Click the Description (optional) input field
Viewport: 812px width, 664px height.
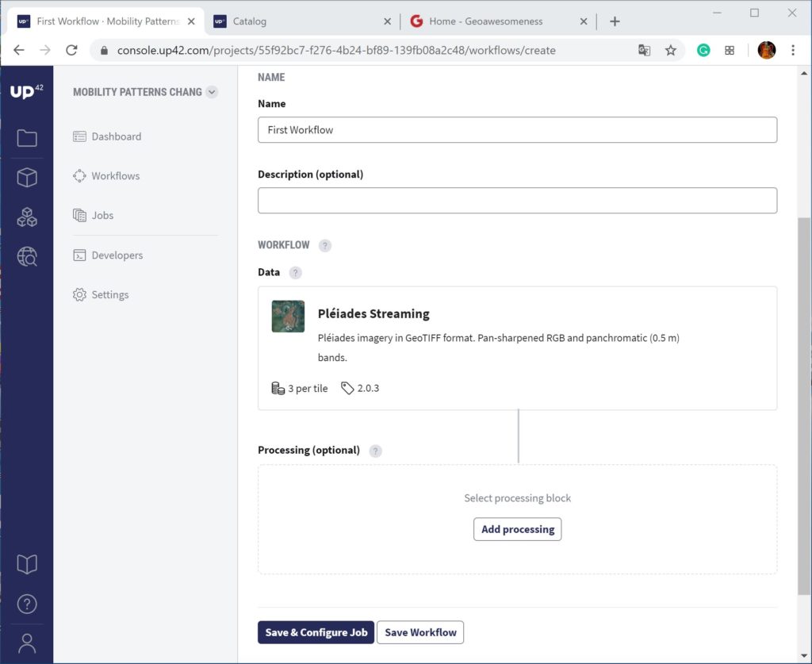coord(517,201)
